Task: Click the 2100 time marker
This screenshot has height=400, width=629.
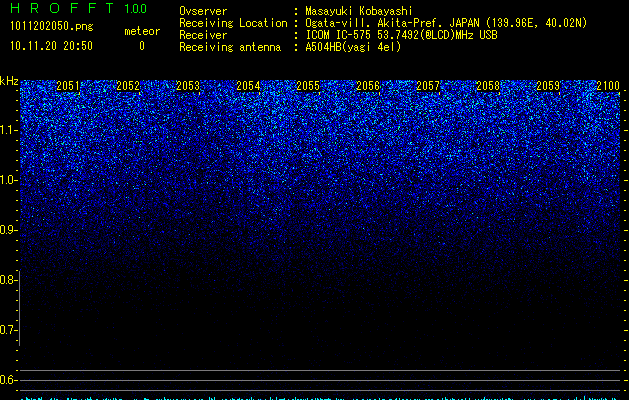Action: click(x=608, y=86)
